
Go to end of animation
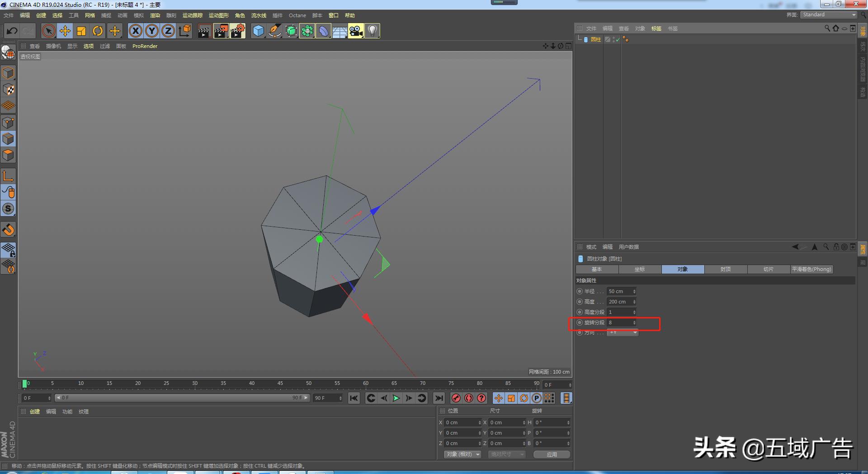coord(439,398)
